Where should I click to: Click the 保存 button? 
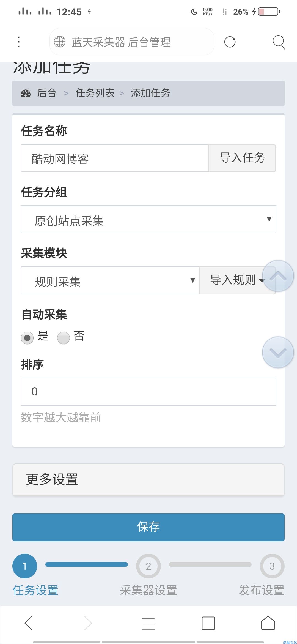point(148,527)
